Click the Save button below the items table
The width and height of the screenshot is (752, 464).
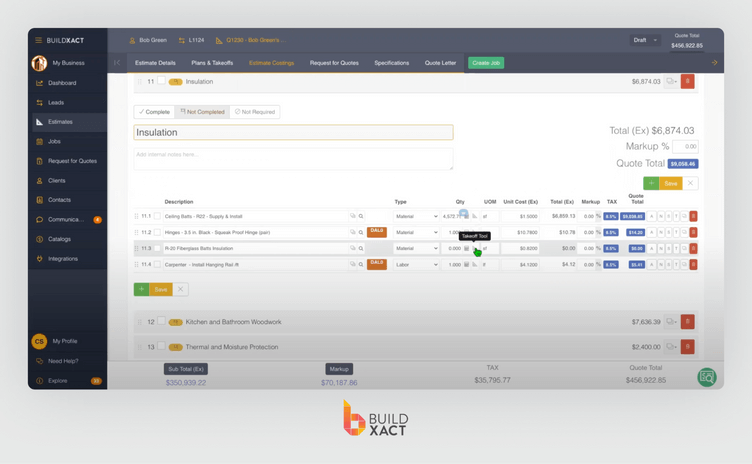tap(161, 289)
